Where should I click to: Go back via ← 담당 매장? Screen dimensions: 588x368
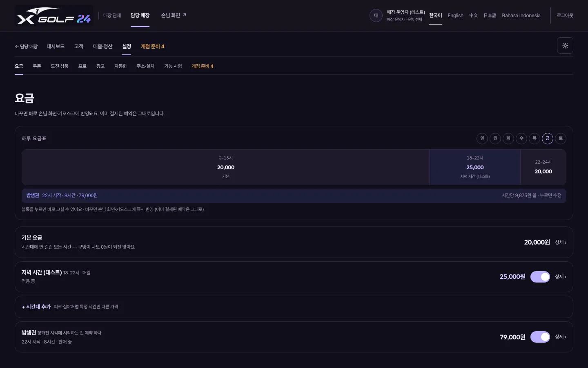26,47
